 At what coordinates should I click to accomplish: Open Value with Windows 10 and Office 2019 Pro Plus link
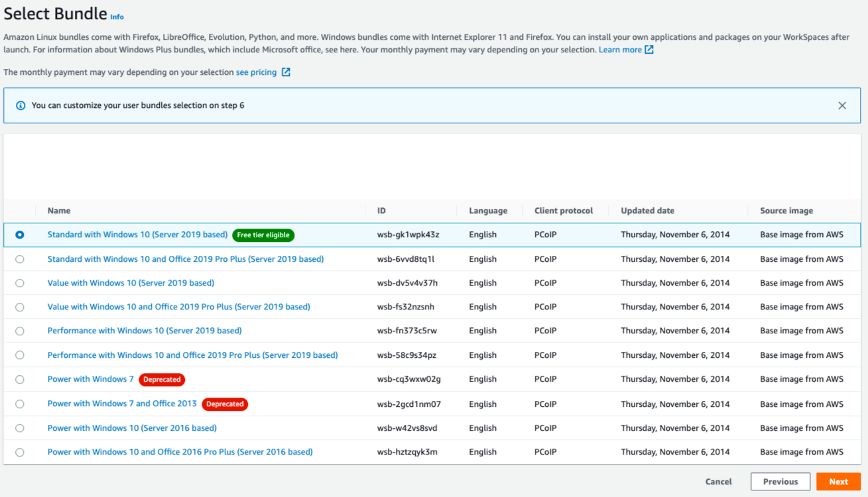(x=179, y=307)
